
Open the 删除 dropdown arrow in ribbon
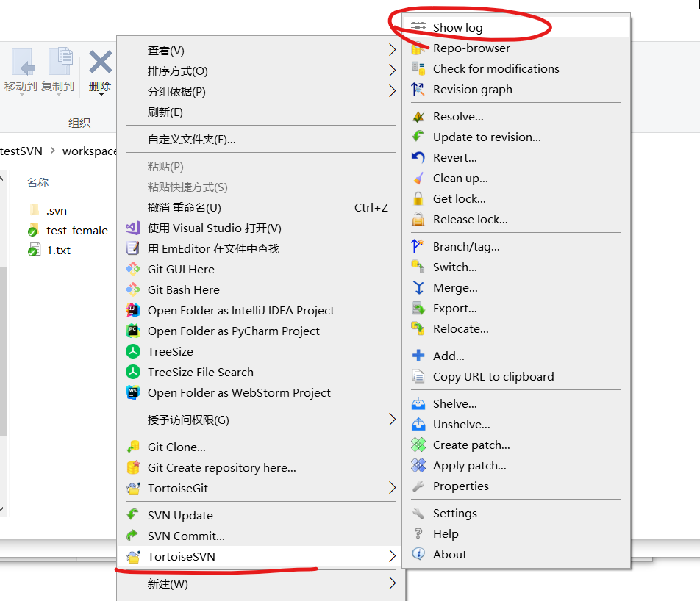pos(101,94)
